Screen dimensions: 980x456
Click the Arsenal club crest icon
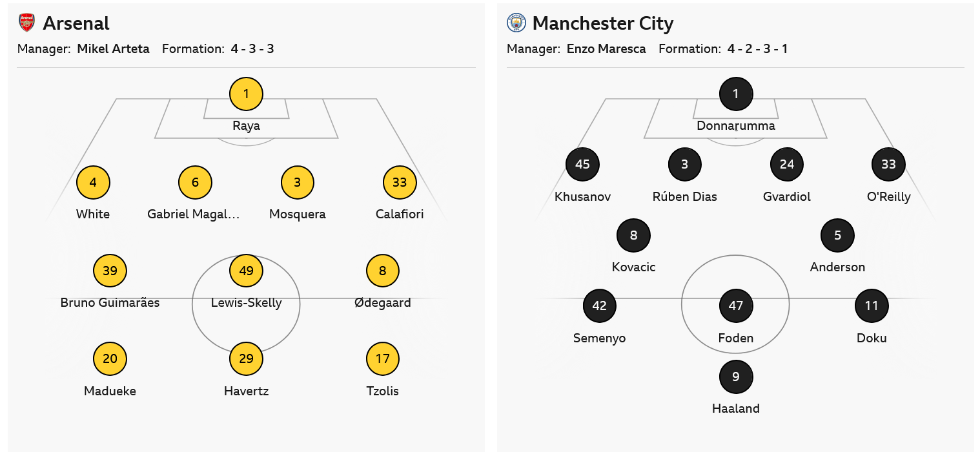26,23
